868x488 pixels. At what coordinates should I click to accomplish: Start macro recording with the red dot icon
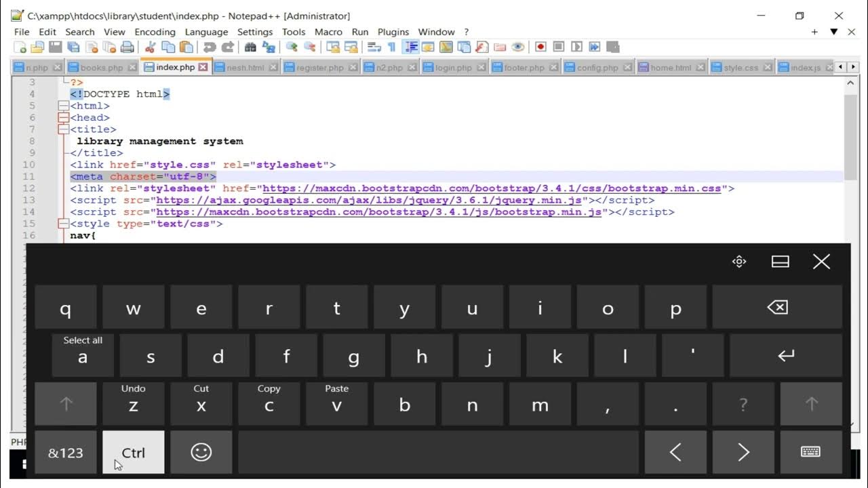coord(540,47)
